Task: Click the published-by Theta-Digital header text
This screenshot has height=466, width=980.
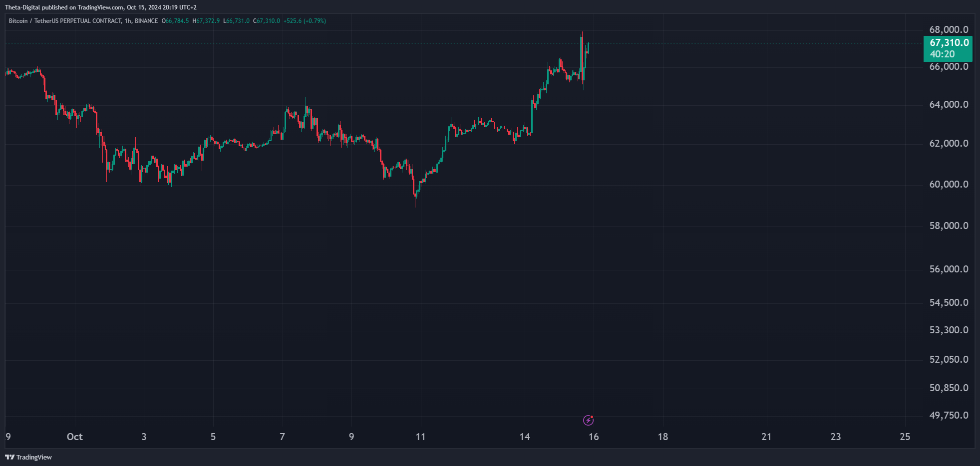Action: coord(100,7)
